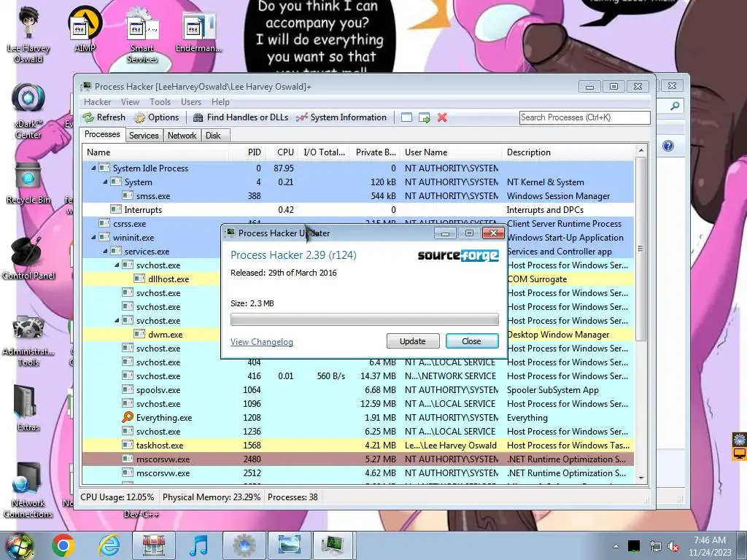Collapse the services.exe tree node
Image resolution: width=747 pixels, height=560 pixels.
[105, 251]
